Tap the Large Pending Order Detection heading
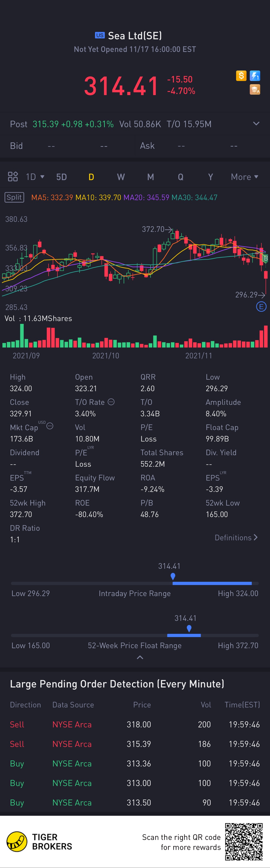270x868 pixels. 117,684
